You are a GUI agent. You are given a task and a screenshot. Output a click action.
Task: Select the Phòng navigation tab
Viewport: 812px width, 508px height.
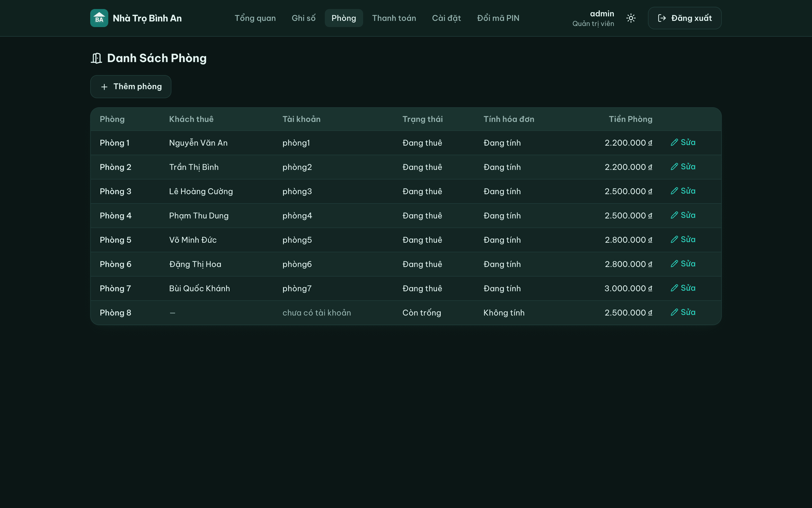pos(344,18)
